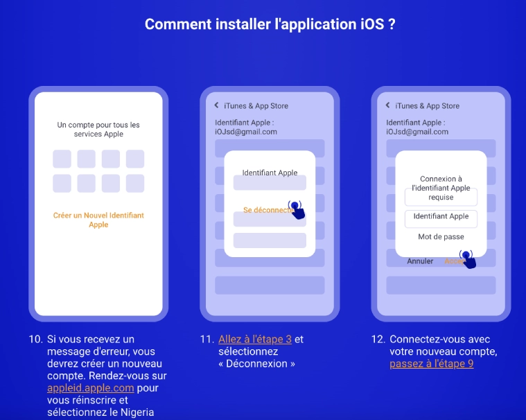Open the appleid.apple.com link
Image resolution: width=526 pixels, height=420 pixels.
pos(91,388)
